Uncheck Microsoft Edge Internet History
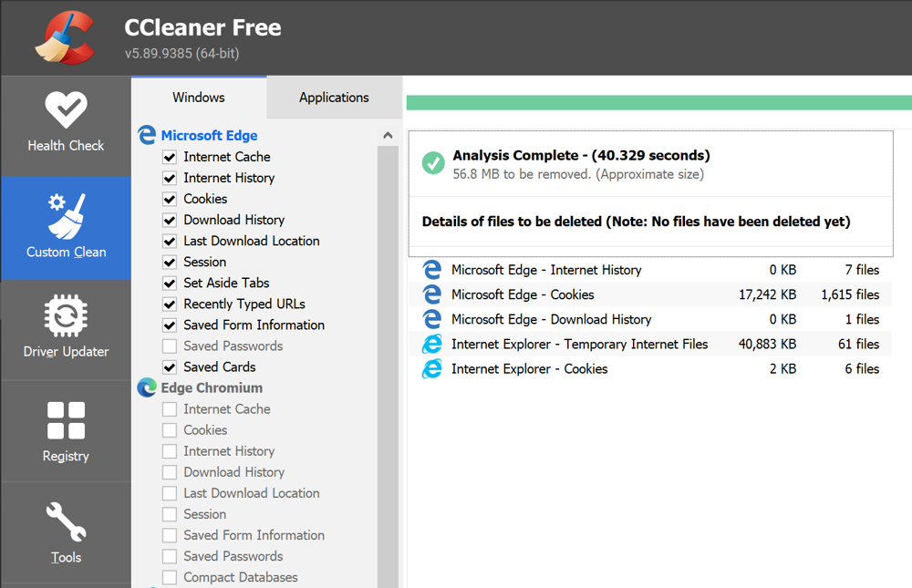Screen dimensions: 912x588 [x=170, y=178]
